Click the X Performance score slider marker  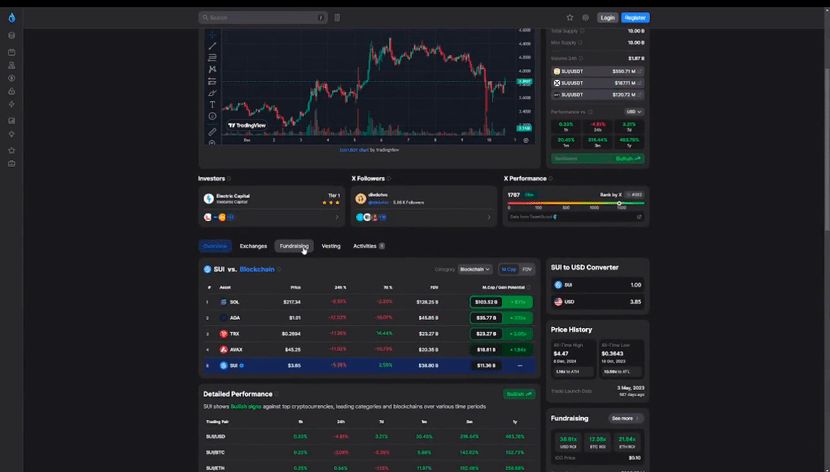pyautogui.click(x=619, y=203)
